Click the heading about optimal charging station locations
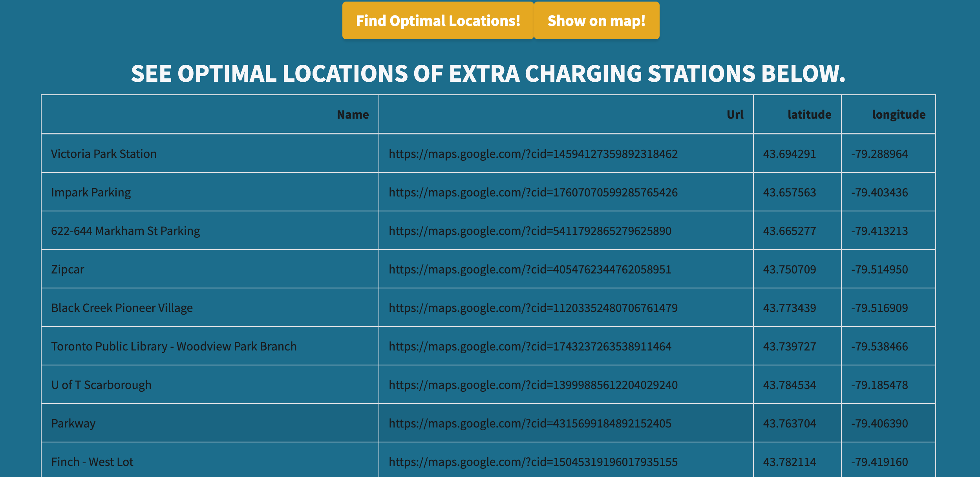 (x=488, y=73)
